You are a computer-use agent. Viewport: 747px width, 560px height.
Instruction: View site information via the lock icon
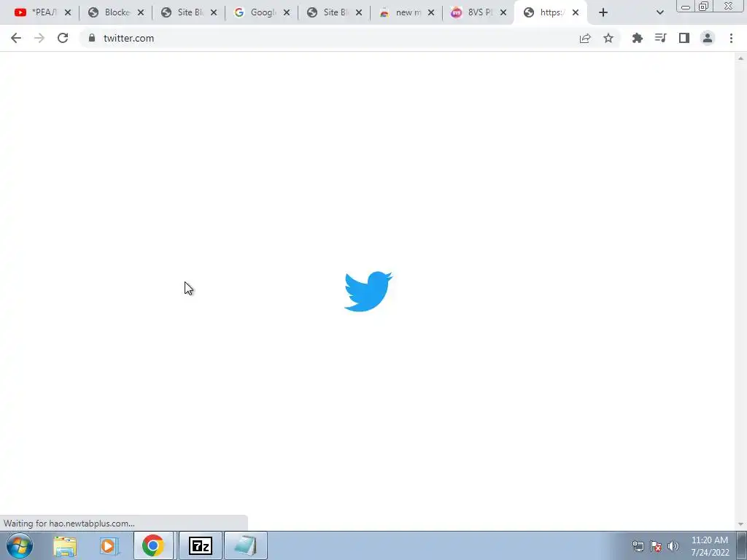(x=92, y=38)
